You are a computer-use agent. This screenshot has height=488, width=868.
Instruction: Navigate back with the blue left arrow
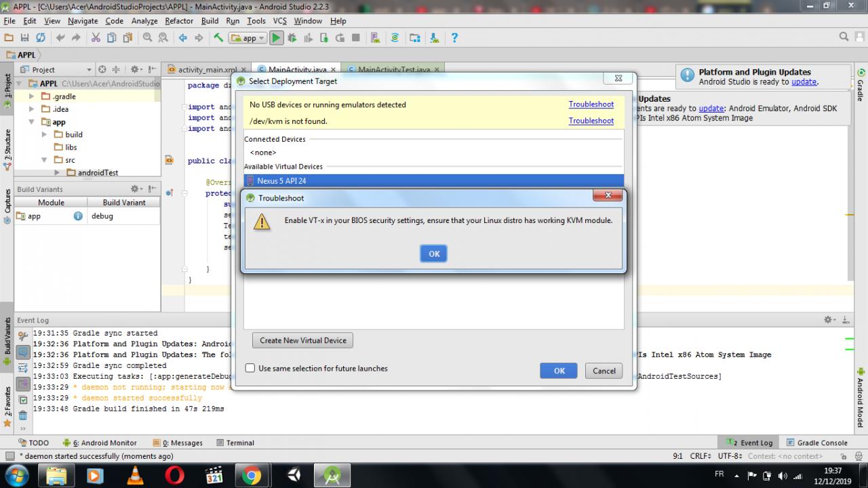(182, 38)
